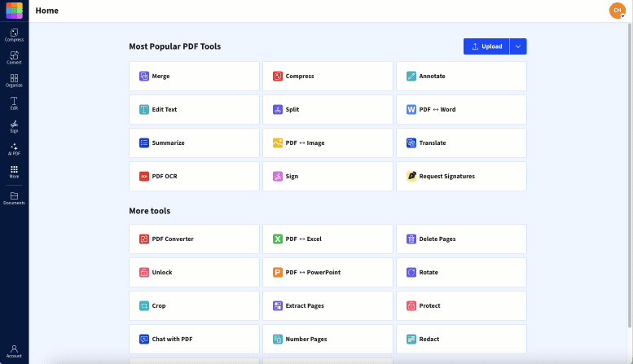The image size is (633, 364).
Task: Open Convert in the left sidebar
Action: pyautogui.click(x=14, y=58)
